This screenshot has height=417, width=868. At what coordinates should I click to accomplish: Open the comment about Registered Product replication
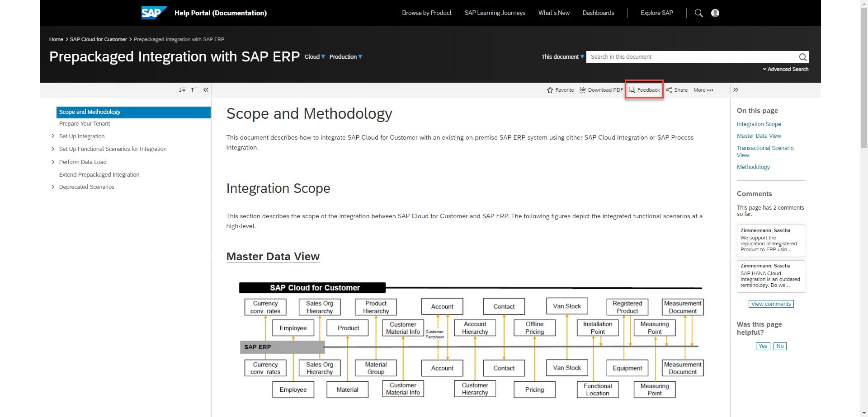coord(771,241)
